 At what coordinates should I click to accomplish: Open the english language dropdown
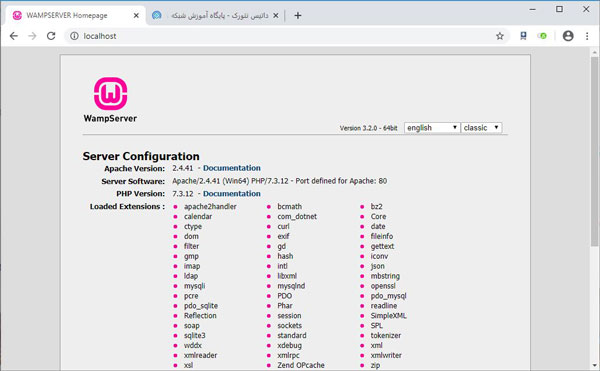point(432,128)
